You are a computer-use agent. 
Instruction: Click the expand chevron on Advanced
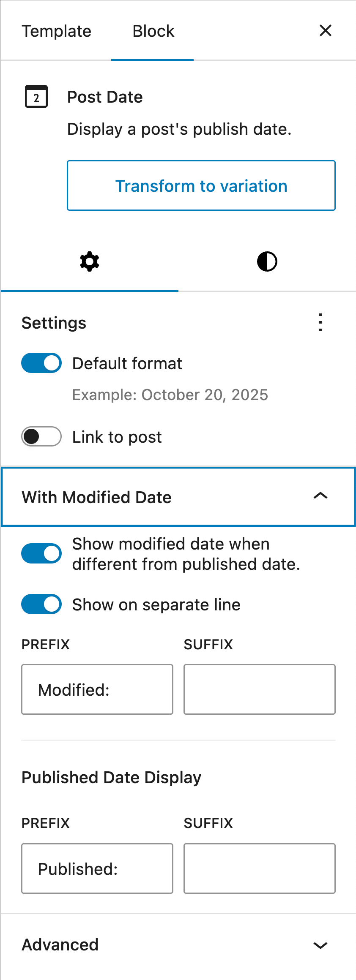[320, 945]
